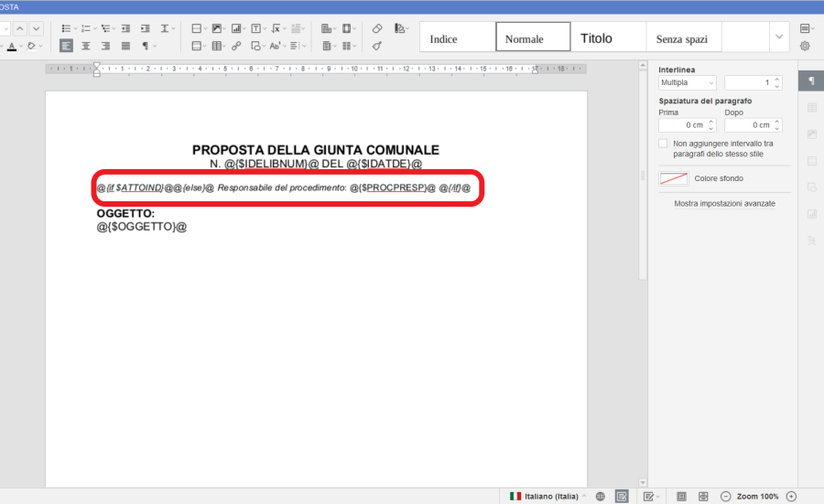
Task: Justify the paragraph text
Action: (x=125, y=46)
